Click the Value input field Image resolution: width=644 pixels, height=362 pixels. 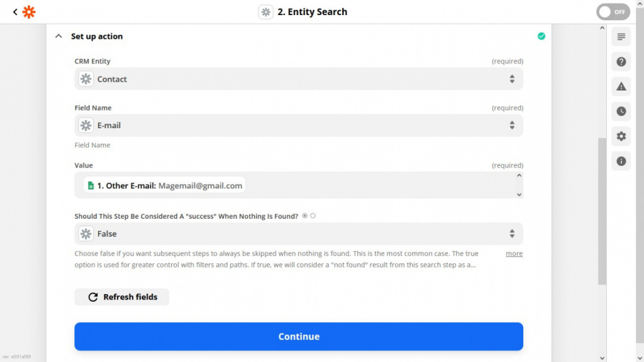point(299,185)
